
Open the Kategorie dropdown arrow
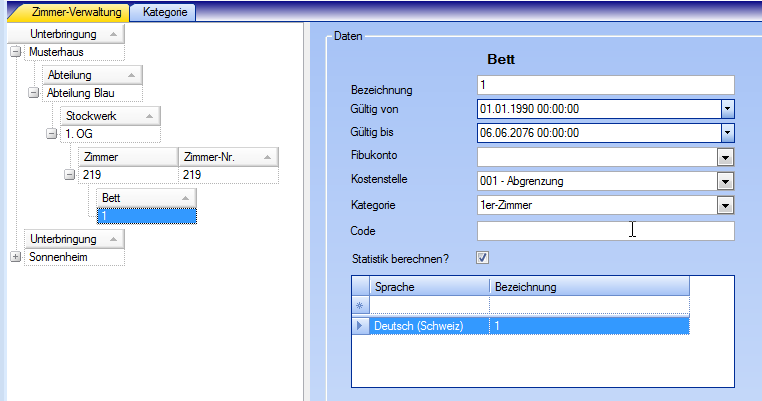(725, 206)
